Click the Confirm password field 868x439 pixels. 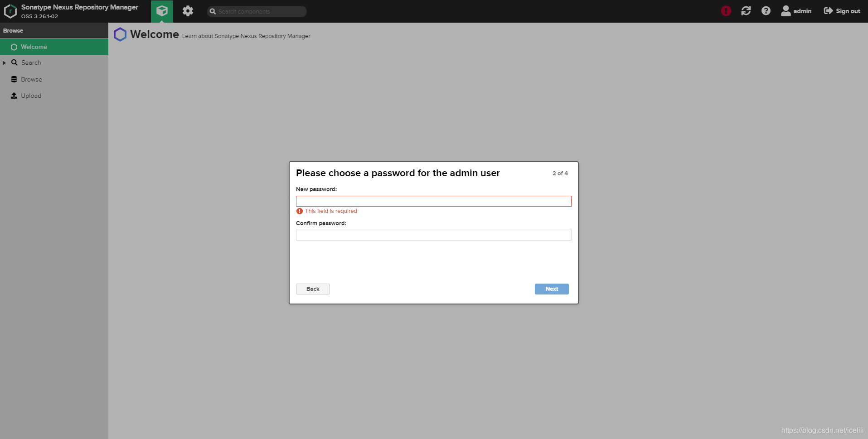pos(433,235)
